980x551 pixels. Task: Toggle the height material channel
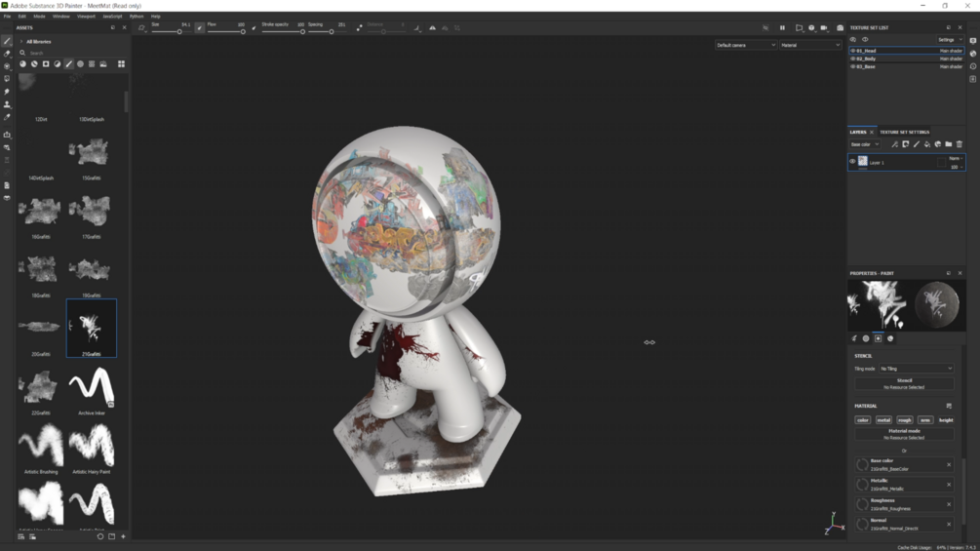[x=946, y=420]
